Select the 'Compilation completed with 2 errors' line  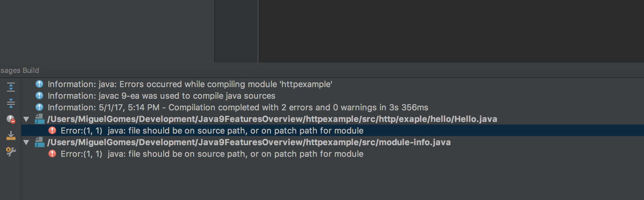coord(238,107)
